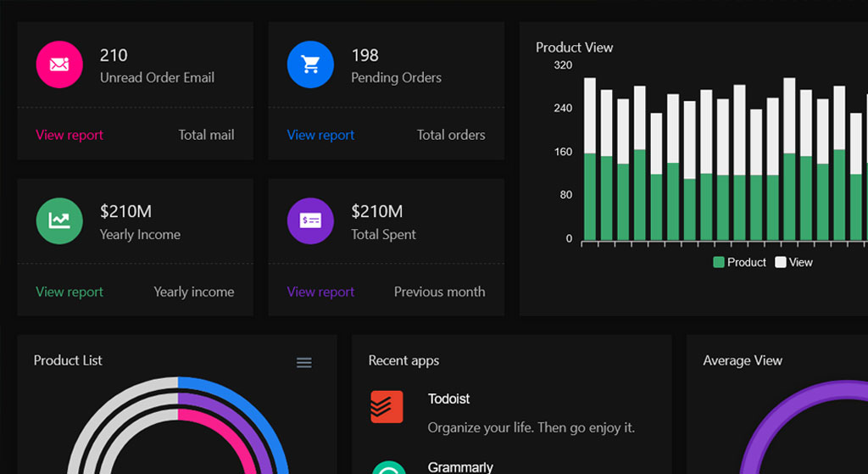
Task: Click the $210M Total Spent value
Action: click(x=377, y=211)
